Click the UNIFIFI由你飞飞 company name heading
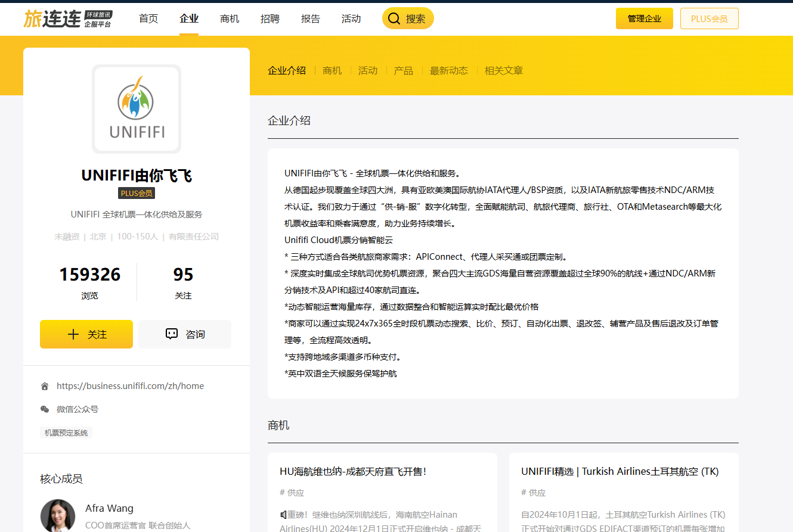Screen dimensions: 793x532 point(137,175)
